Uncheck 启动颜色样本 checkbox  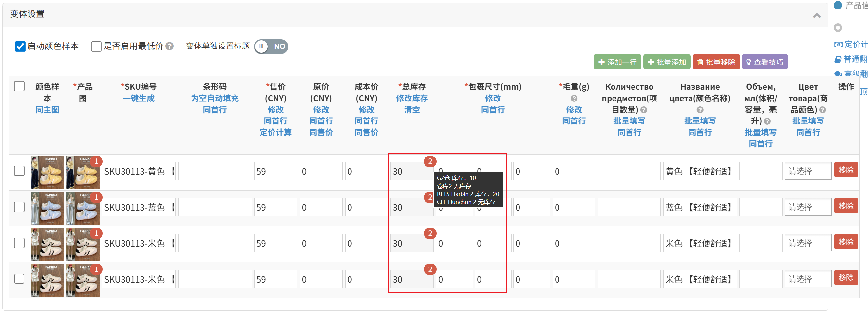[20, 46]
